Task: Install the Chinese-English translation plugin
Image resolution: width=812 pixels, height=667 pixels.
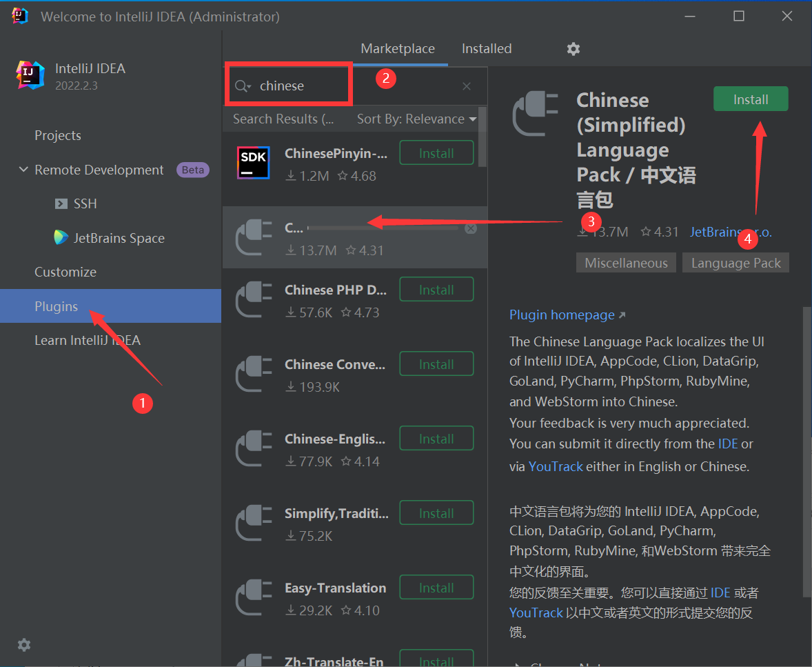Action: [x=436, y=439]
